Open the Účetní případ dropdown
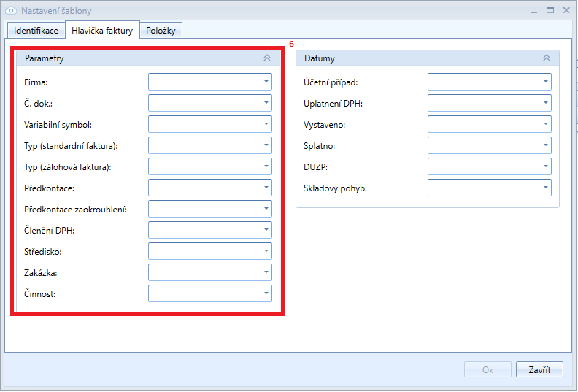The image size is (578, 392). pyautogui.click(x=546, y=82)
